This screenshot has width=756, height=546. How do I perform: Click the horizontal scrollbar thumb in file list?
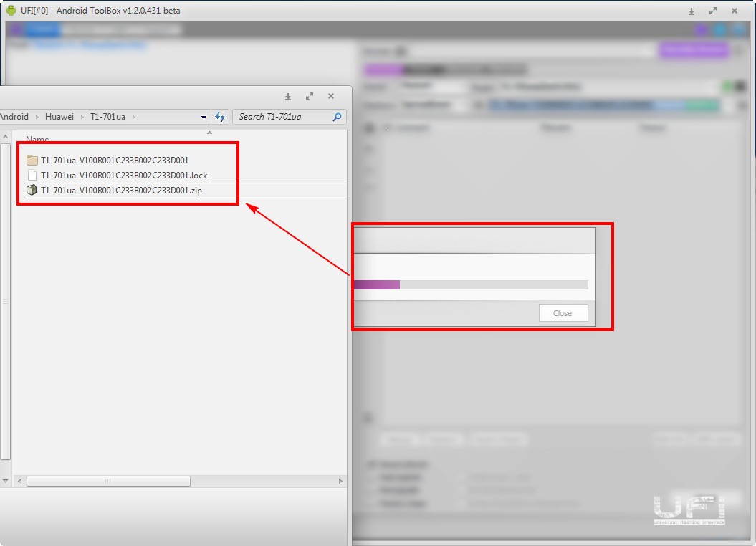pyautogui.click(x=108, y=481)
